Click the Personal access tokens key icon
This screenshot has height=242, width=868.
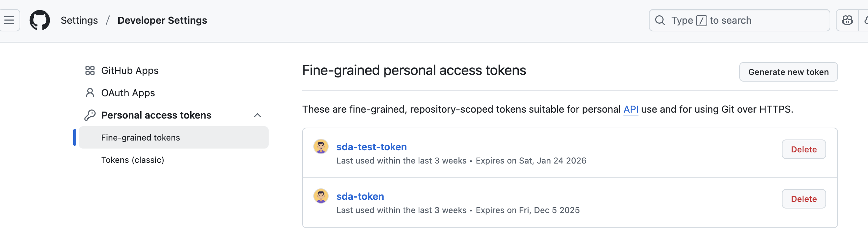[90, 115]
